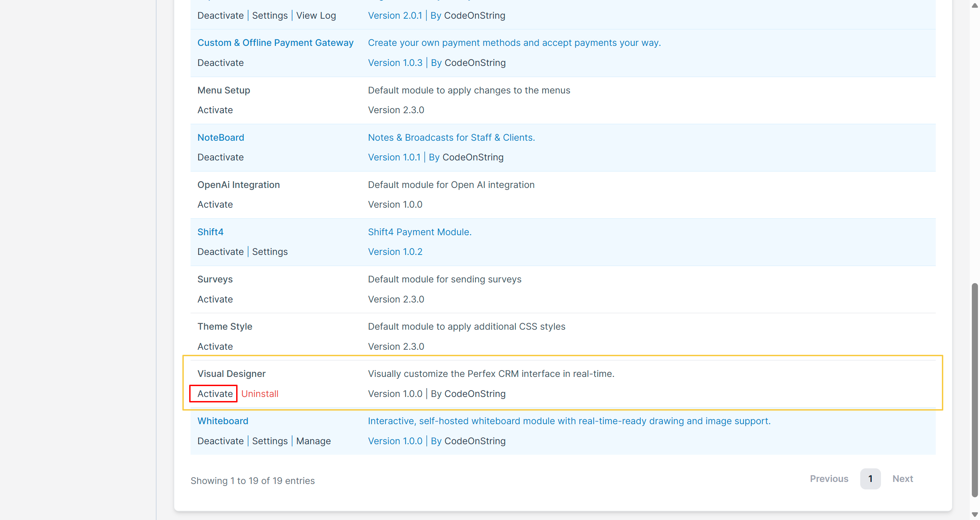Deactivate Custom & Offline Payment Gateway
This screenshot has width=980, height=520.
220,62
